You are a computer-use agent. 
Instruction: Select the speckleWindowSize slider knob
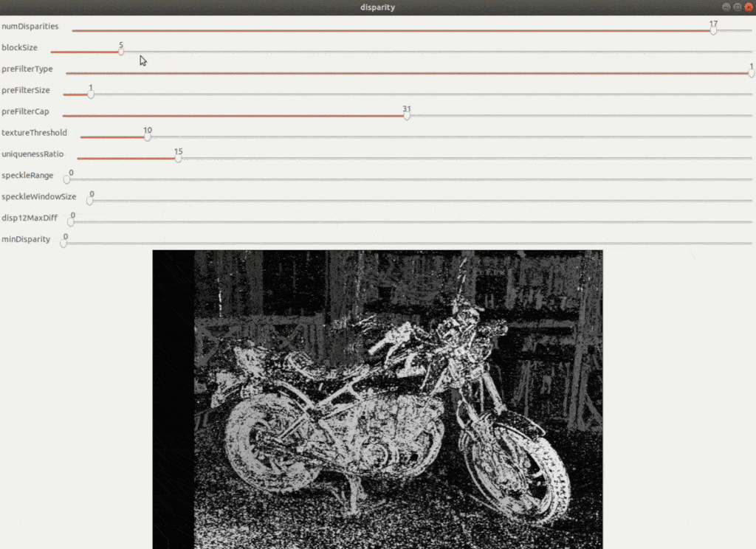tap(90, 201)
